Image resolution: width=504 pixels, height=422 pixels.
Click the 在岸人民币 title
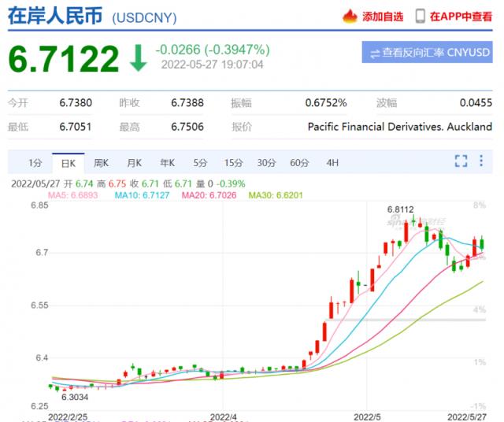click(x=55, y=16)
